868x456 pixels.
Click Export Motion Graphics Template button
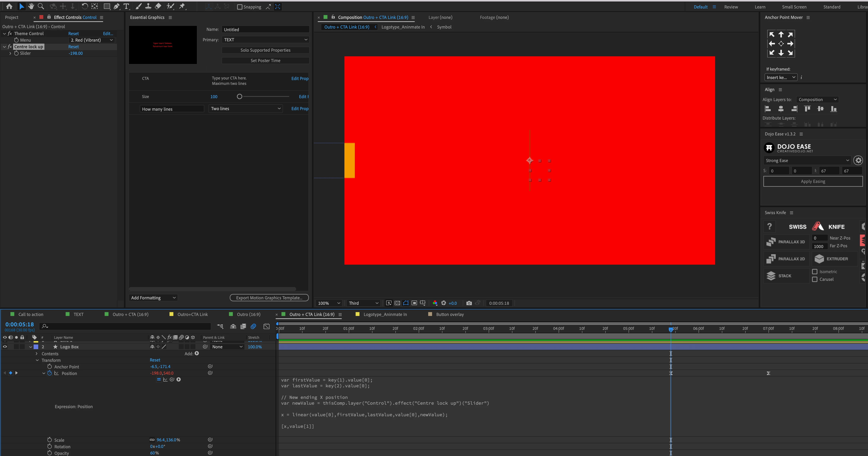[269, 298]
